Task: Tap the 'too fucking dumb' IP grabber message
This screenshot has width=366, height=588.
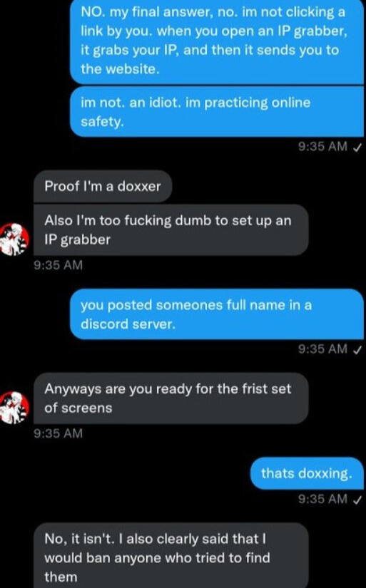Action: (171, 229)
